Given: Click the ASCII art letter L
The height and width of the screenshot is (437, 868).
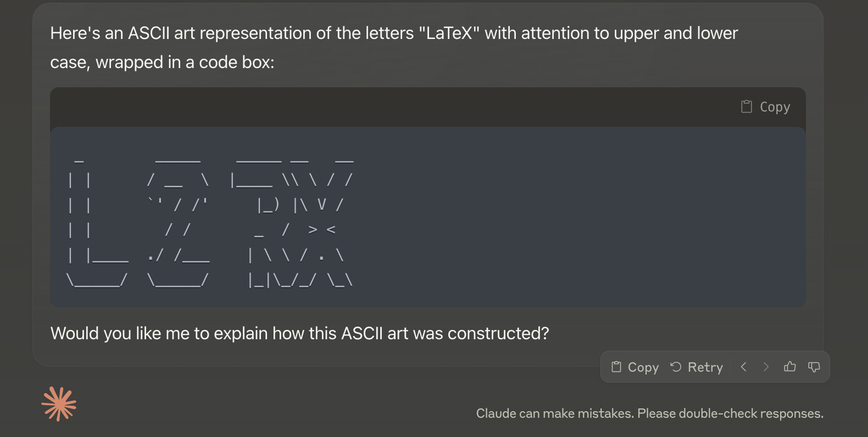Looking at the screenshot, I should click(x=98, y=222).
